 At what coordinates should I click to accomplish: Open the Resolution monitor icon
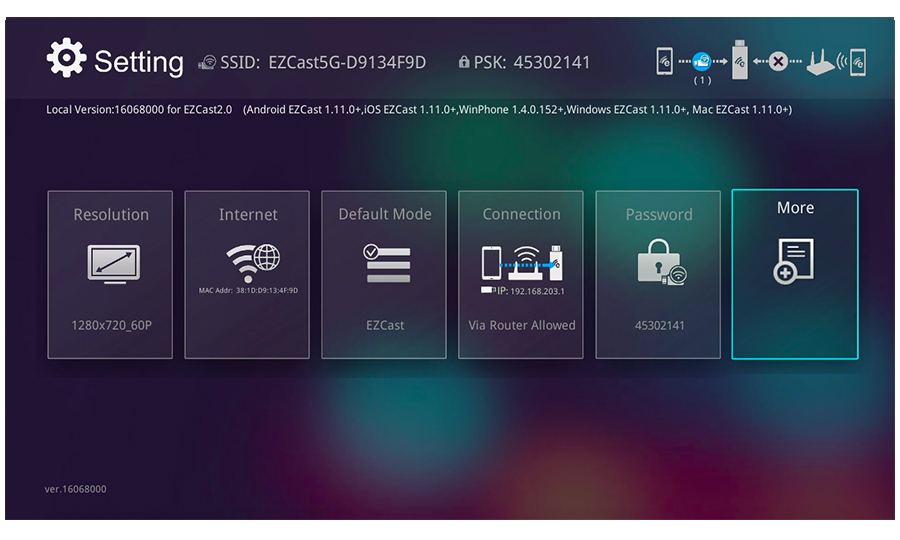pyautogui.click(x=113, y=264)
